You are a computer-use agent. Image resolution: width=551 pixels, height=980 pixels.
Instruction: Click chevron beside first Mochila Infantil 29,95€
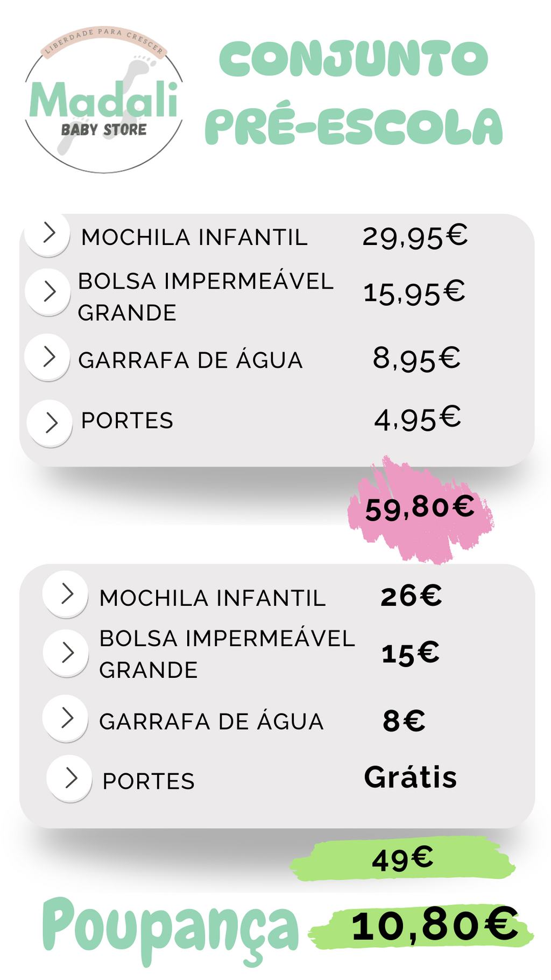48,233
